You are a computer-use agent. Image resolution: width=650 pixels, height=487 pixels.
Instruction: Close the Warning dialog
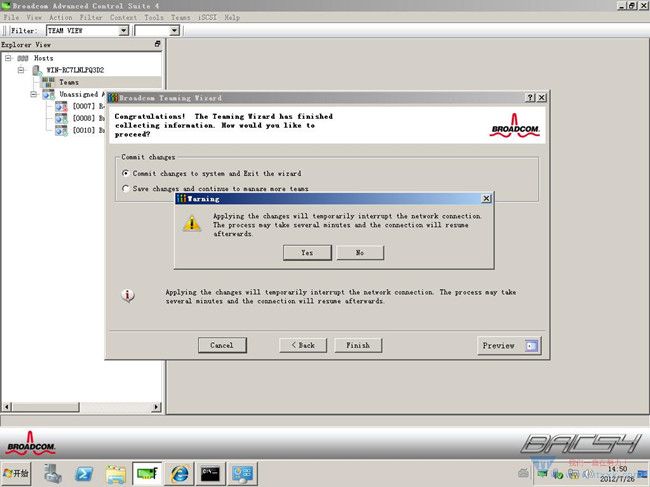click(x=486, y=199)
